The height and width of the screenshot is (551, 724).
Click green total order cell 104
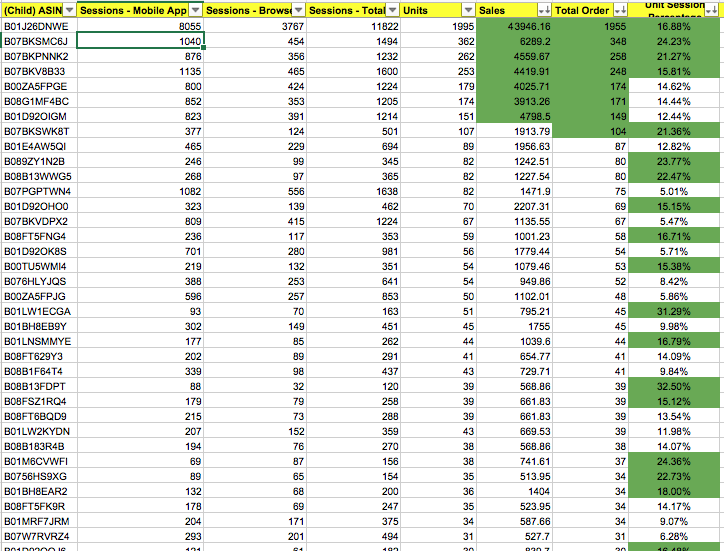click(590, 132)
